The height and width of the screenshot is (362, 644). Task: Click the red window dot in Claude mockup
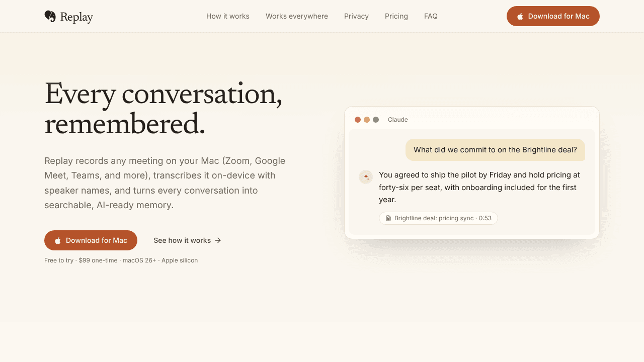click(x=358, y=120)
